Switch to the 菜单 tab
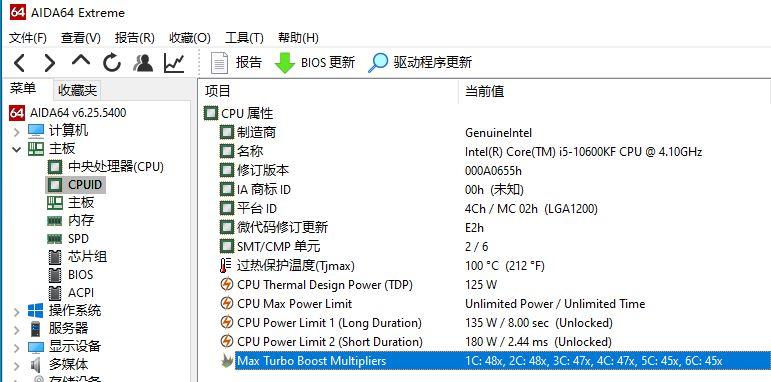This screenshot has height=382, width=771. point(23,89)
